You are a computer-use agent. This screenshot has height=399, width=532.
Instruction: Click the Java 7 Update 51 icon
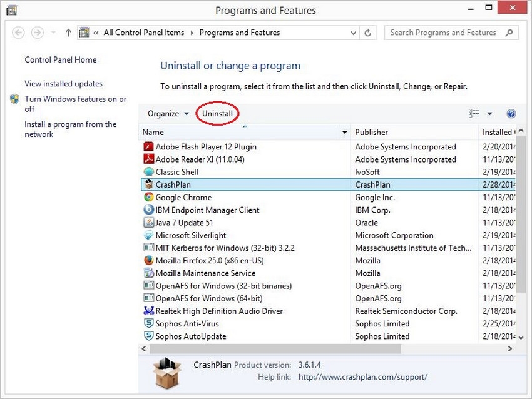(148, 223)
